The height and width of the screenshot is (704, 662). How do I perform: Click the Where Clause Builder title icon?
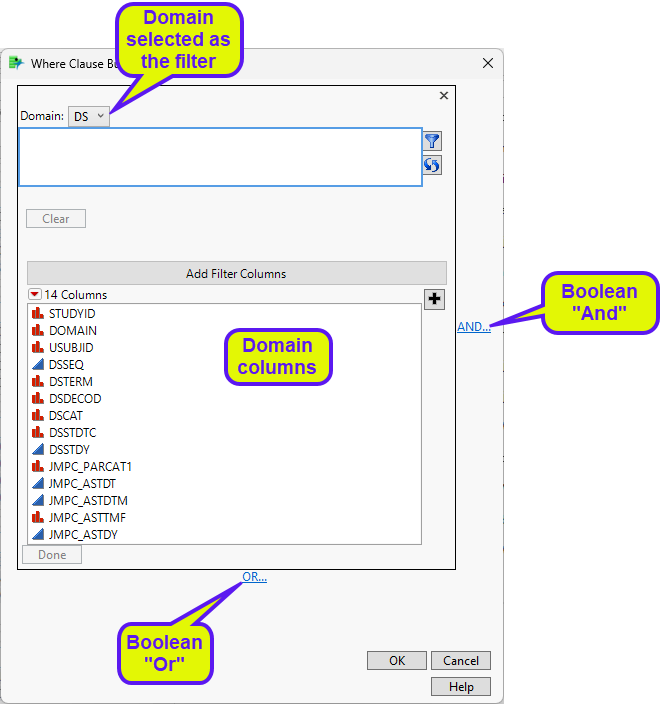16,63
